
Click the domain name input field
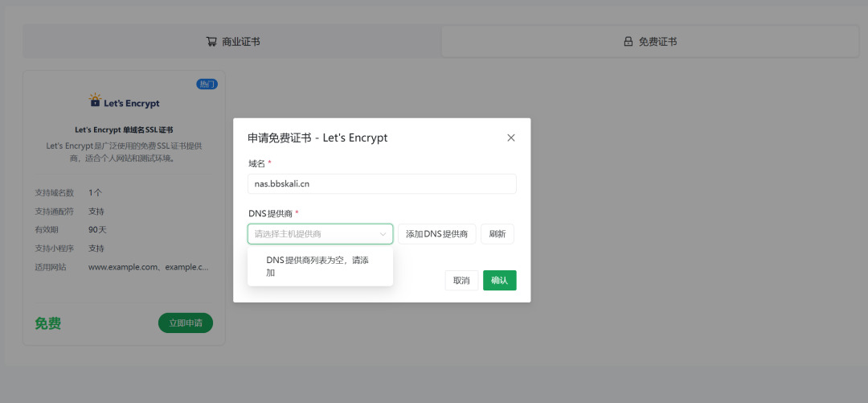click(382, 184)
